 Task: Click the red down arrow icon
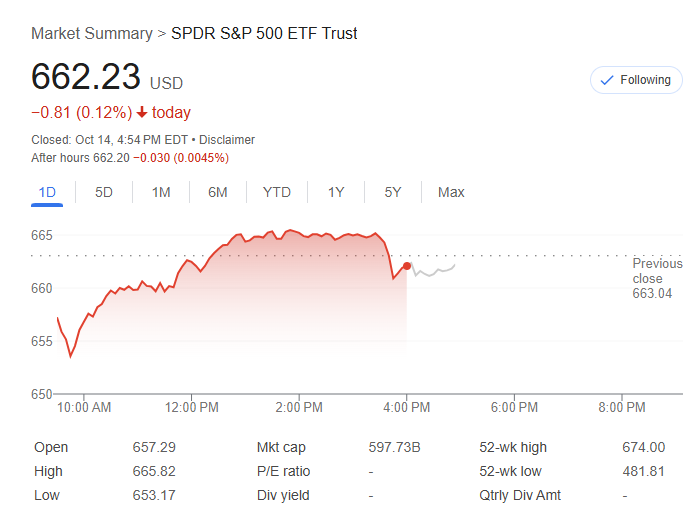point(142,112)
